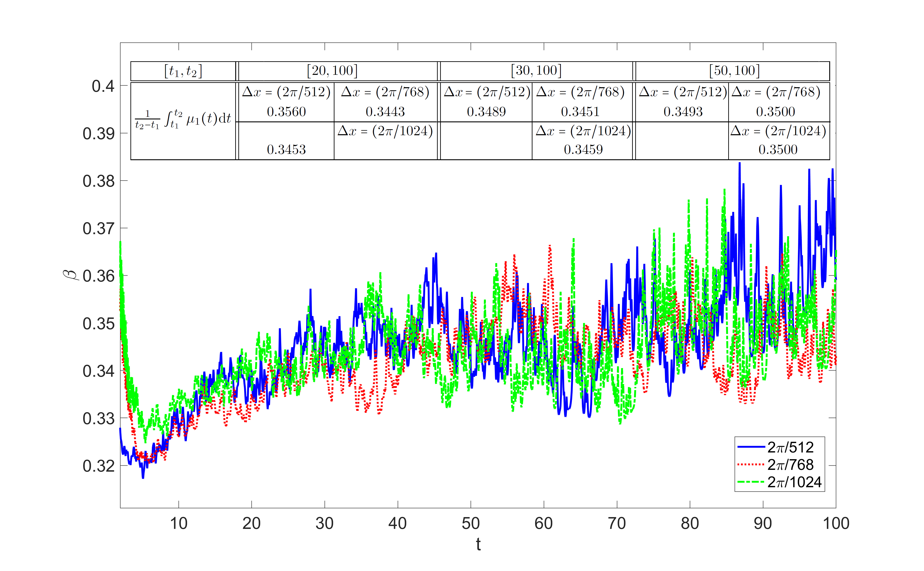The width and height of the screenshot is (924, 571).
Task: Select the value 0.3489 in table
Action: click(x=486, y=112)
